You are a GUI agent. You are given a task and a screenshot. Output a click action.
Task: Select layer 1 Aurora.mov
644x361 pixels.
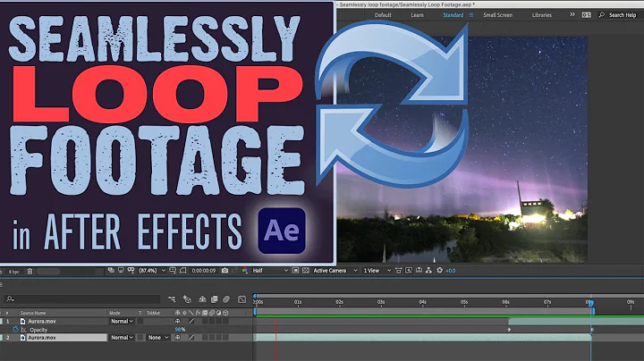click(42, 321)
